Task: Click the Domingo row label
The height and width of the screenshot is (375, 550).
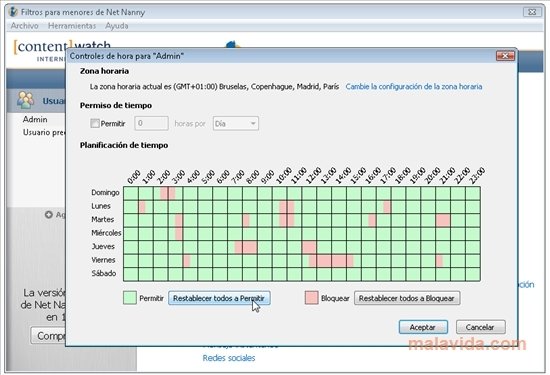Action: 105,192
